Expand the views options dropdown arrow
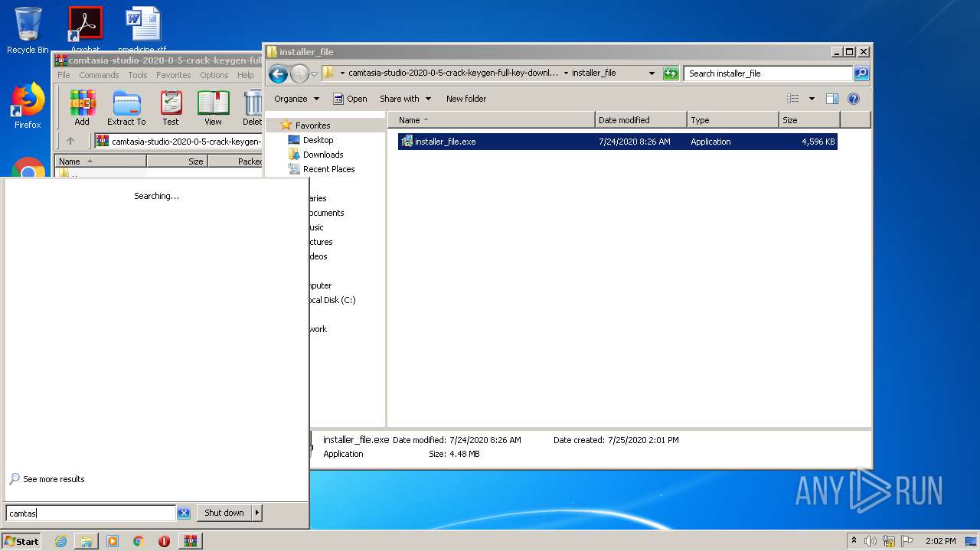980x551 pixels. click(812, 99)
